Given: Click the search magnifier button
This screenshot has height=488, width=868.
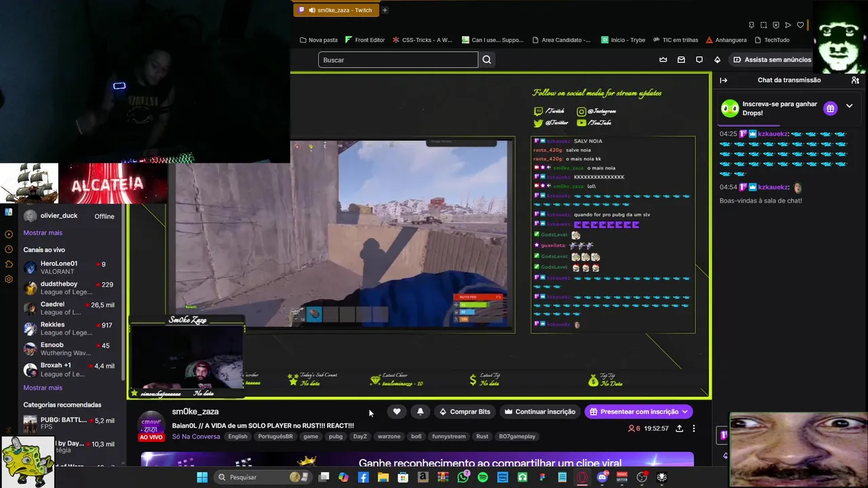Looking at the screenshot, I should point(487,60).
